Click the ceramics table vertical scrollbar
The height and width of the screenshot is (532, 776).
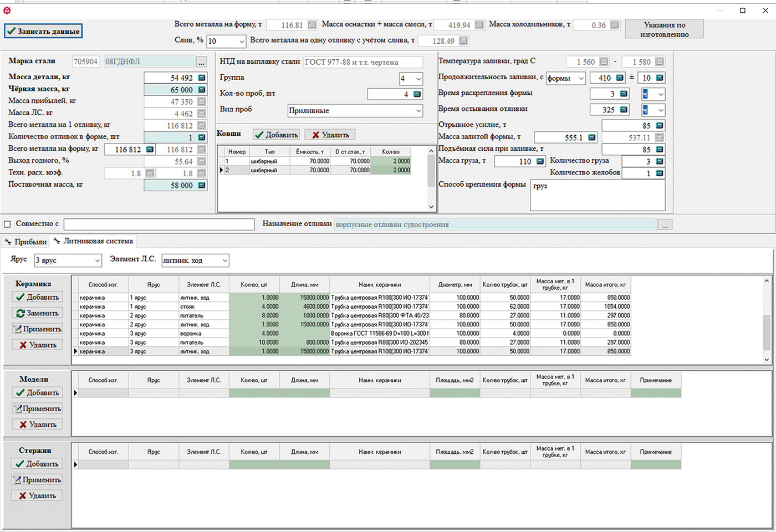[x=767, y=320]
